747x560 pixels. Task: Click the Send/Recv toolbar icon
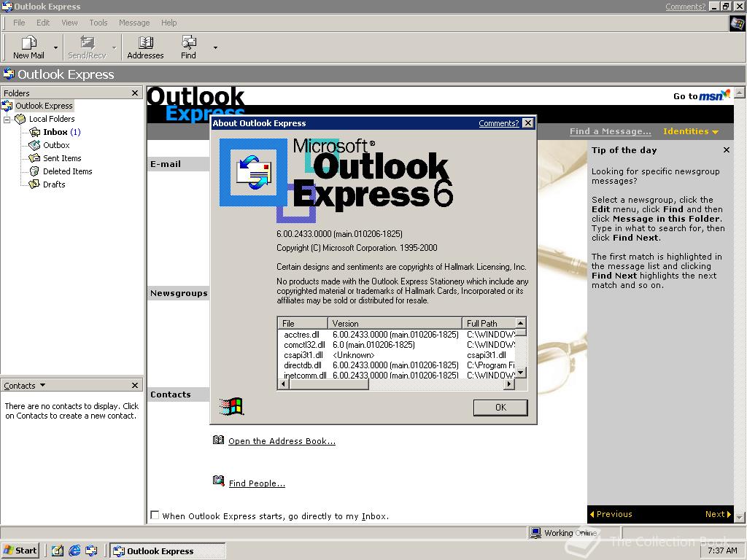pyautogui.click(x=87, y=42)
